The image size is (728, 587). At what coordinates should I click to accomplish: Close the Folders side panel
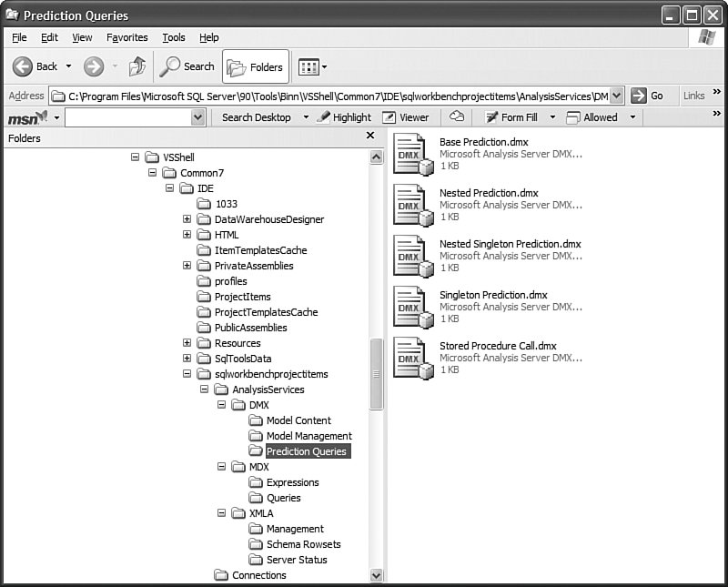click(370, 136)
